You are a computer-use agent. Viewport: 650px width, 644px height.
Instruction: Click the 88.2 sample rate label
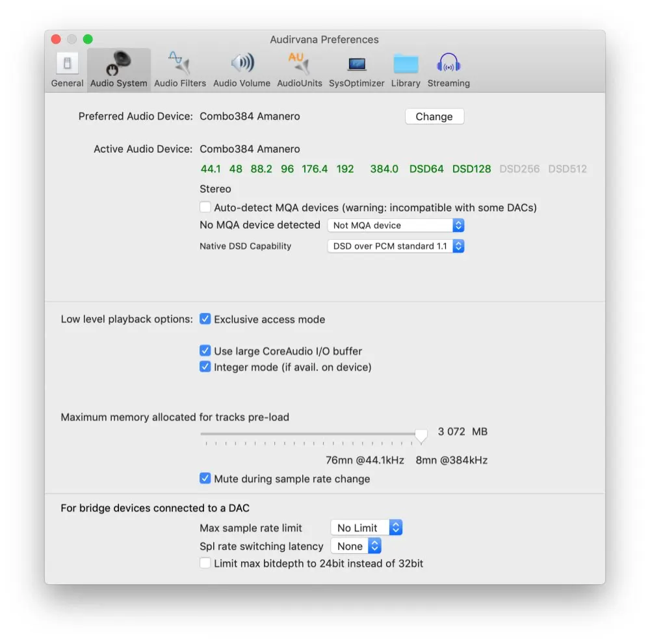pos(261,169)
